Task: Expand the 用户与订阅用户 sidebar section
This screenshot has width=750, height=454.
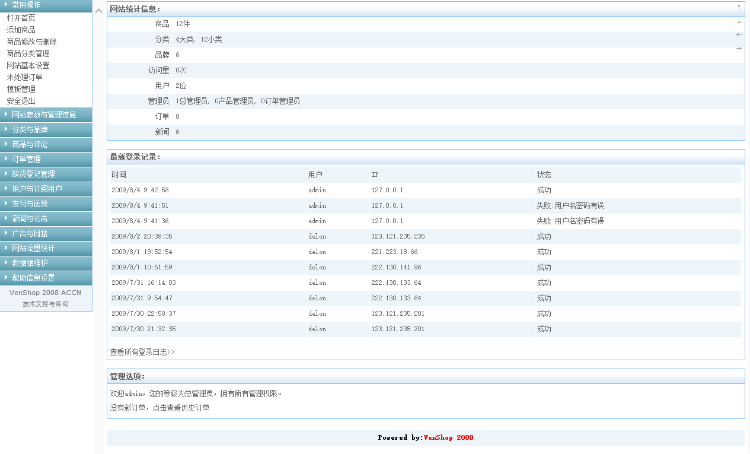Action: pos(46,189)
